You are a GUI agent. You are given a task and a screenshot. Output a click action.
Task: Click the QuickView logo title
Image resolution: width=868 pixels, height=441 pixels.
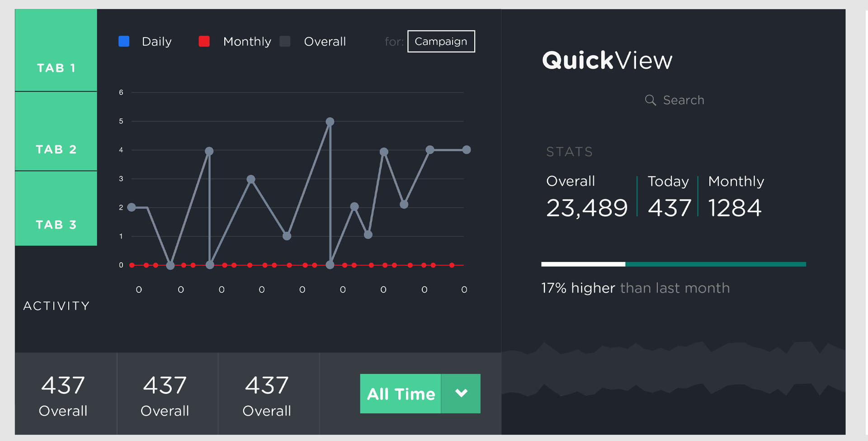tap(607, 61)
